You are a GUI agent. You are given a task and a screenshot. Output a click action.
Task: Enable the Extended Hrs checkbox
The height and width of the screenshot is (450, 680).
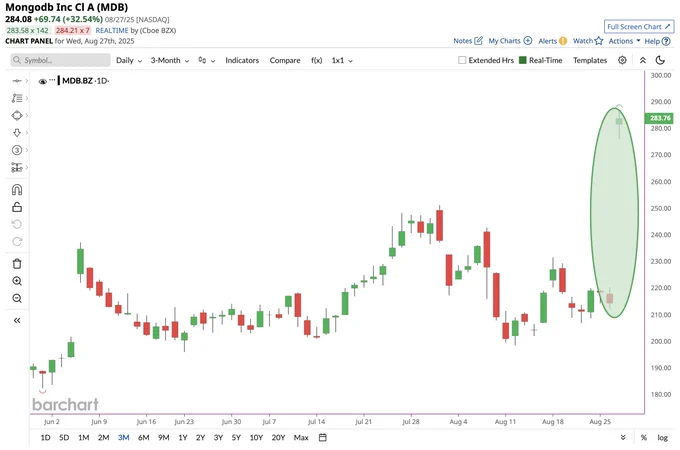(x=462, y=60)
